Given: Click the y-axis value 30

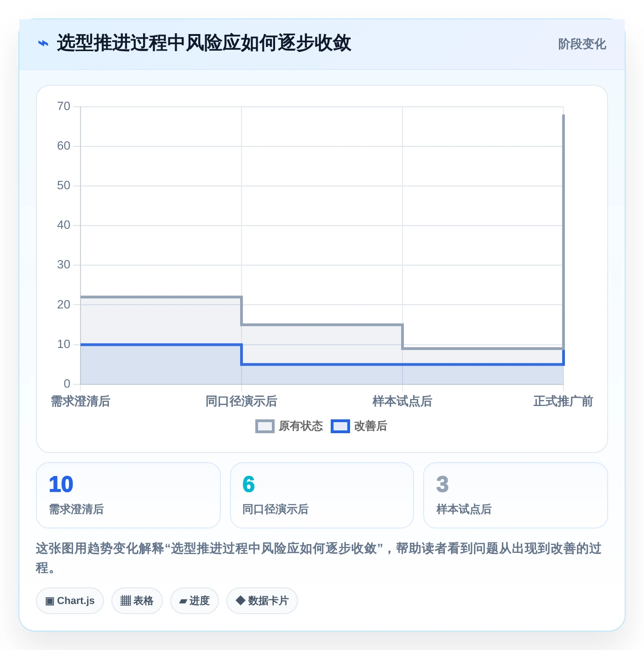Looking at the screenshot, I should point(63,265).
